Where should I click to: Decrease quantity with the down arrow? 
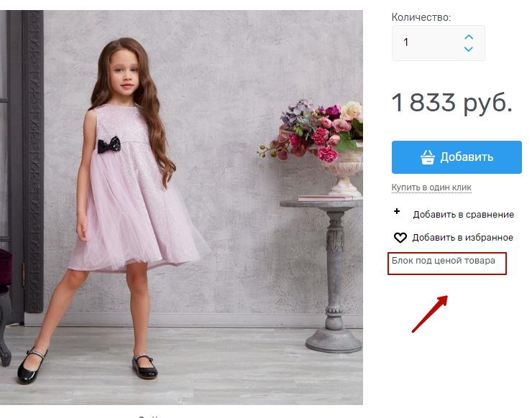click(469, 50)
